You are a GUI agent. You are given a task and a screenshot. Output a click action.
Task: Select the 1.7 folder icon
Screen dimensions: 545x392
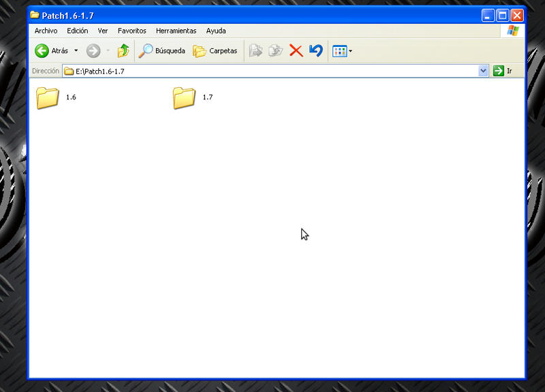click(x=184, y=97)
